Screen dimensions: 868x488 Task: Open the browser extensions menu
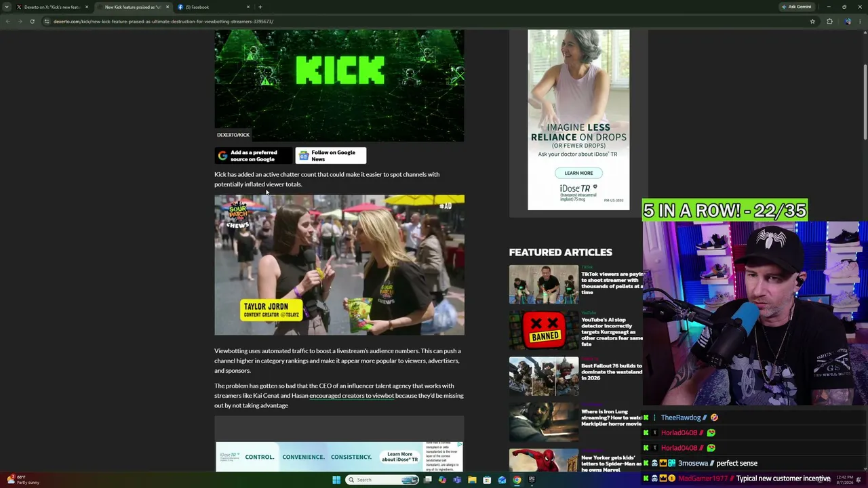[x=829, y=21]
